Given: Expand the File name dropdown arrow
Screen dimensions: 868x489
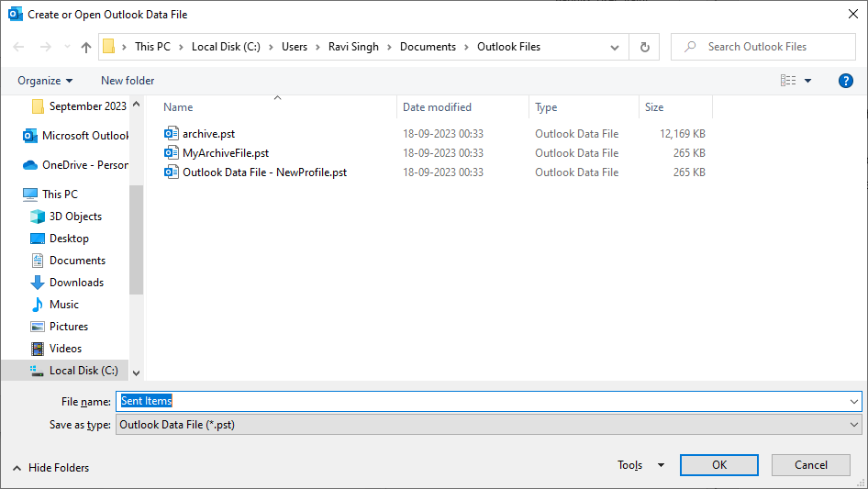Looking at the screenshot, I should [854, 402].
